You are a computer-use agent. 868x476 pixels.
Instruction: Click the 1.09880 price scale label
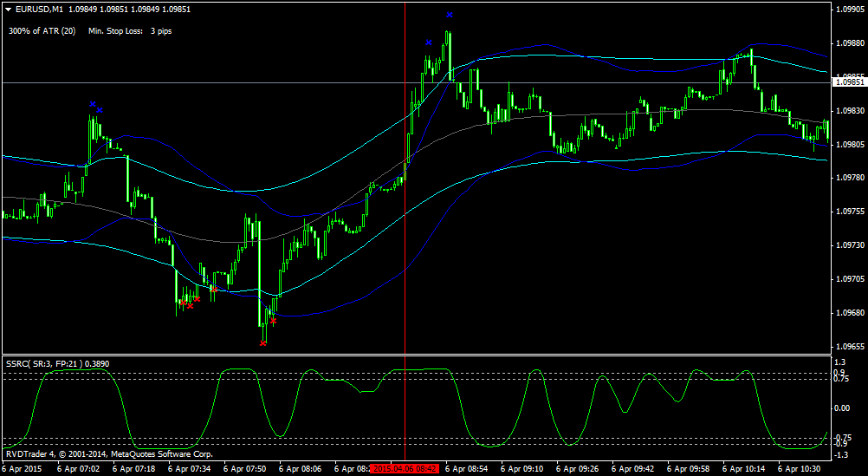point(852,43)
